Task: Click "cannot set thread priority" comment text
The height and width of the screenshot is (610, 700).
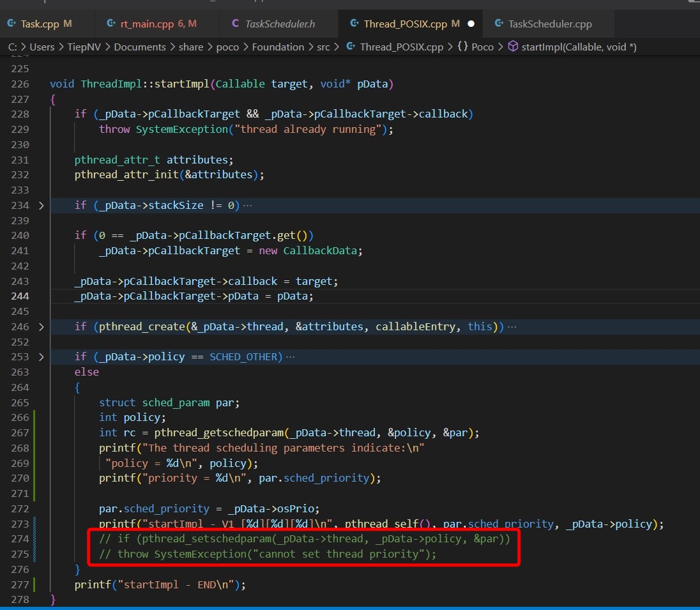Action: pyautogui.click(x=339, y=554)
